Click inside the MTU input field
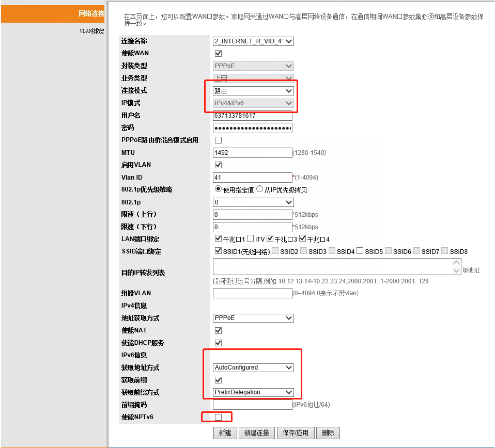This screenshot has width=495, height=448. tap(252, 152)
